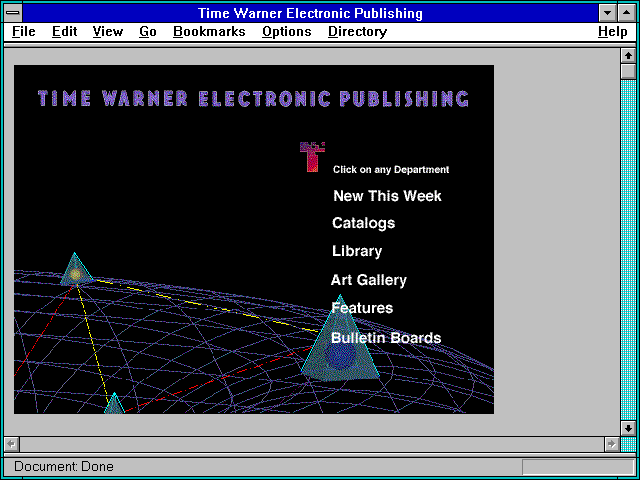Open the window system control menu box
Image resolution: width=640 pixels, height=480 pixels.
(13, 13)
